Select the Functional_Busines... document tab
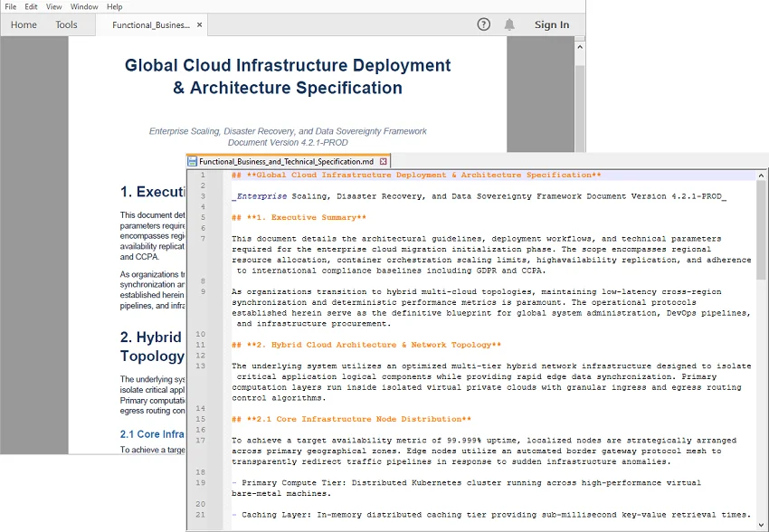769x532 pixels. (150, 25)
